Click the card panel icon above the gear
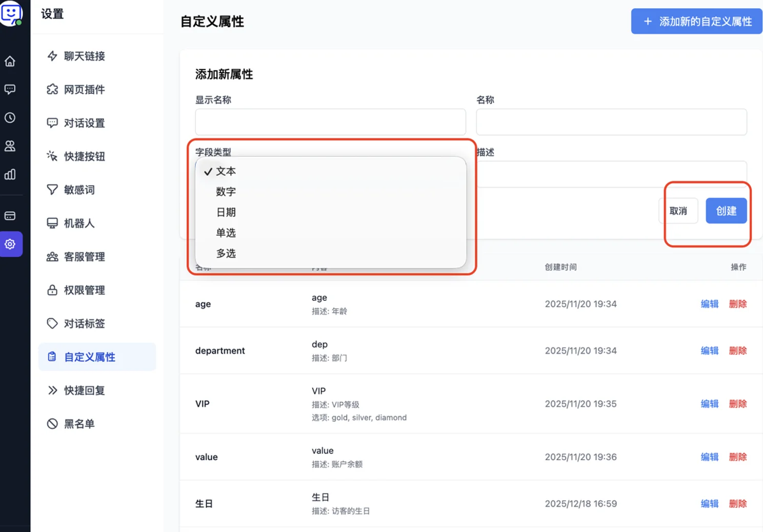The image size is (763, 532). 10,215
